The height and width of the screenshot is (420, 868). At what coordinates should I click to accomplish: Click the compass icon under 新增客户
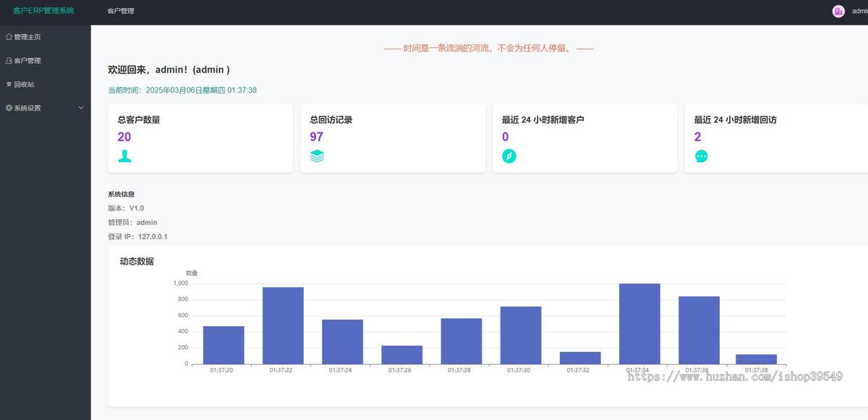(509, 156)
